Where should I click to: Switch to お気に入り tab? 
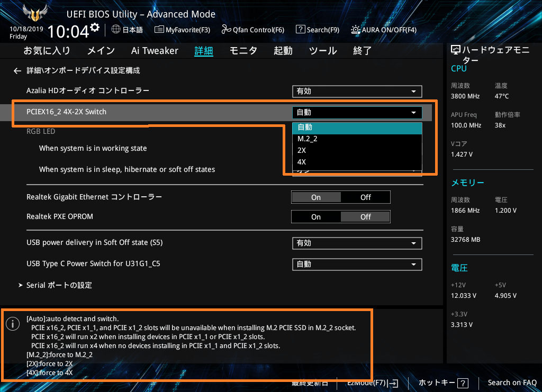(x=47, y=51)
